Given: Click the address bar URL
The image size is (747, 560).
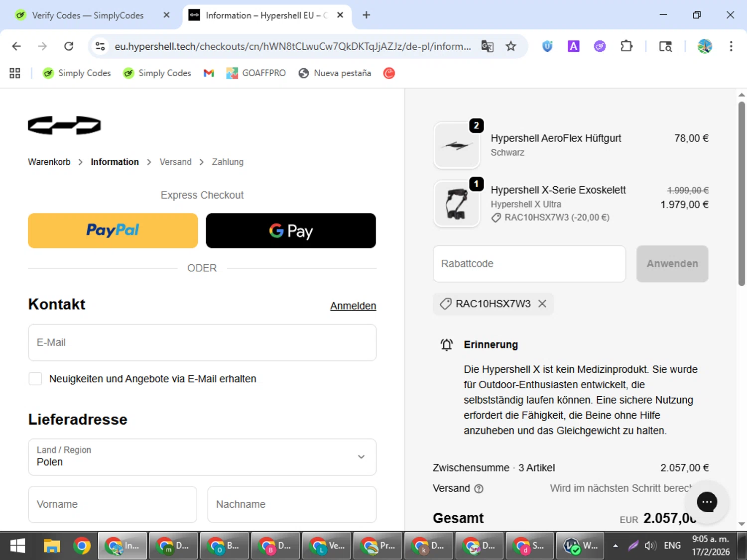Looking at the screenshot, I should click(x=293, y=46).
